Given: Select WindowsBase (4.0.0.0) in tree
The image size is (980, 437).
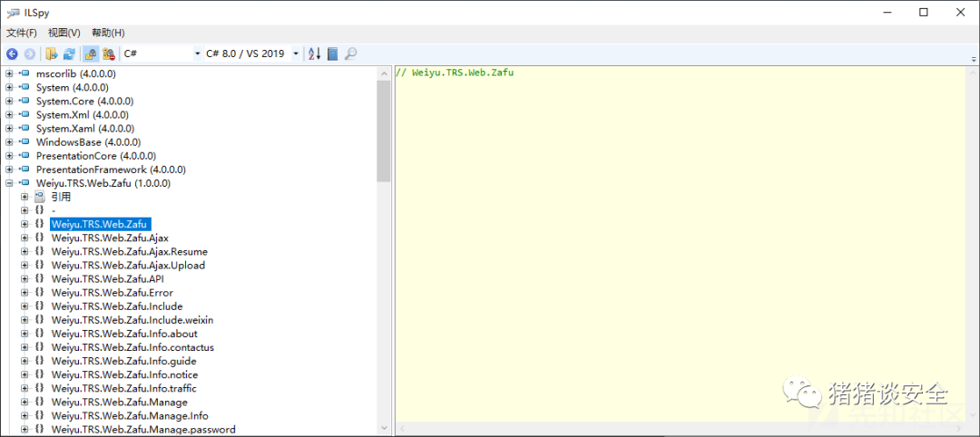Looking at the screenshot, I should [88, 142].
